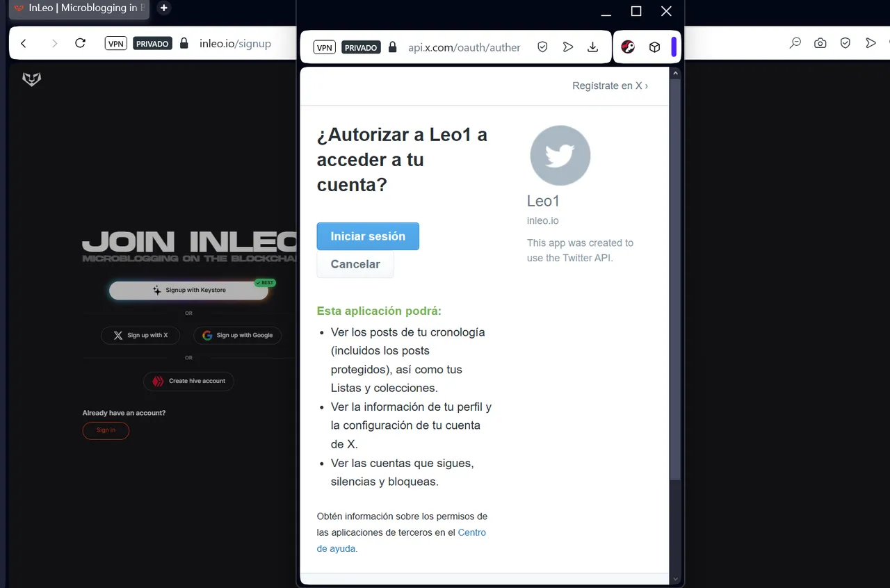Click the back arrow in the InLeo browser window
Screen dimensions: 890x588
tap(24, 43)
